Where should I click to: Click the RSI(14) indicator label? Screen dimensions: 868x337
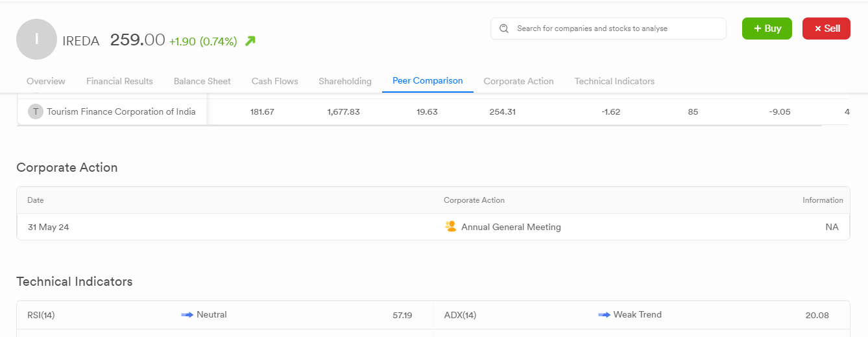click(41, 315)
